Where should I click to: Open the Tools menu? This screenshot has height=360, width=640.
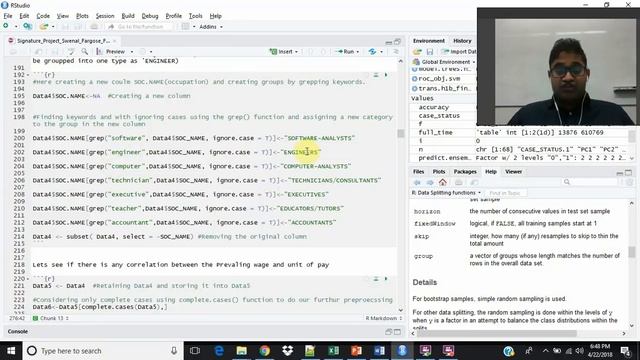pyautogui.click(x=196, y=16)
